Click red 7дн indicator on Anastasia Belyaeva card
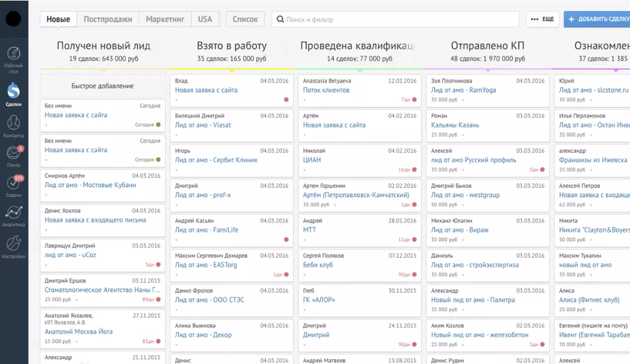This screenshot has height=364, width=630. coord(409,100)
